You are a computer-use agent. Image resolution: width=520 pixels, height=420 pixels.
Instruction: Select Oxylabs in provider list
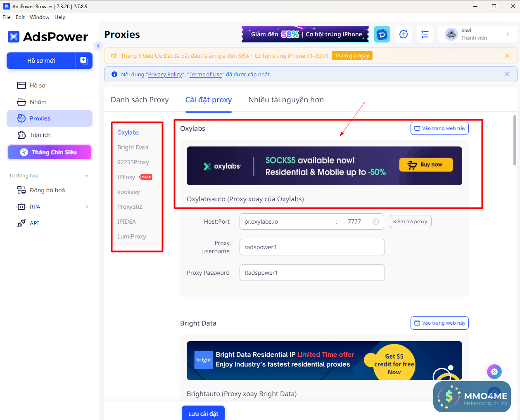click(128, 132)
